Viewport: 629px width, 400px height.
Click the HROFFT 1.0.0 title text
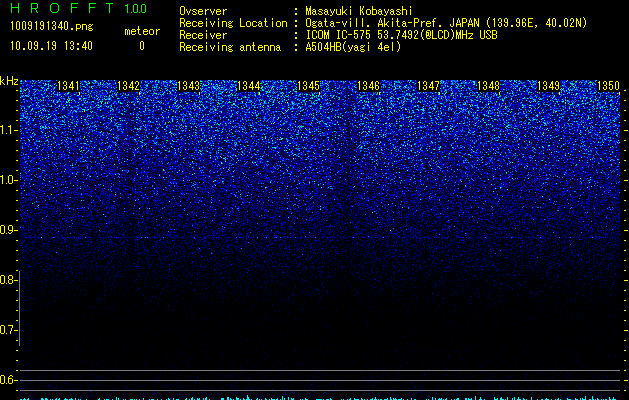tap(78, 8)
